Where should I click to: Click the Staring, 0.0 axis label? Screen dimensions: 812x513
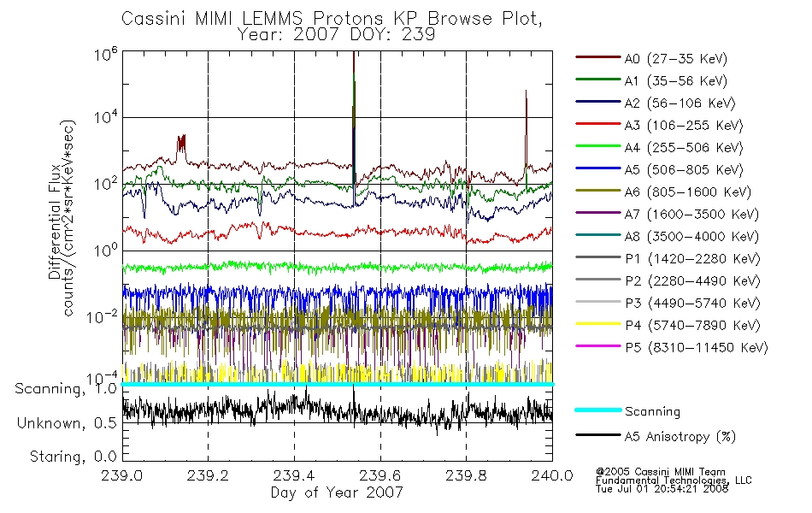click(74, 457)
